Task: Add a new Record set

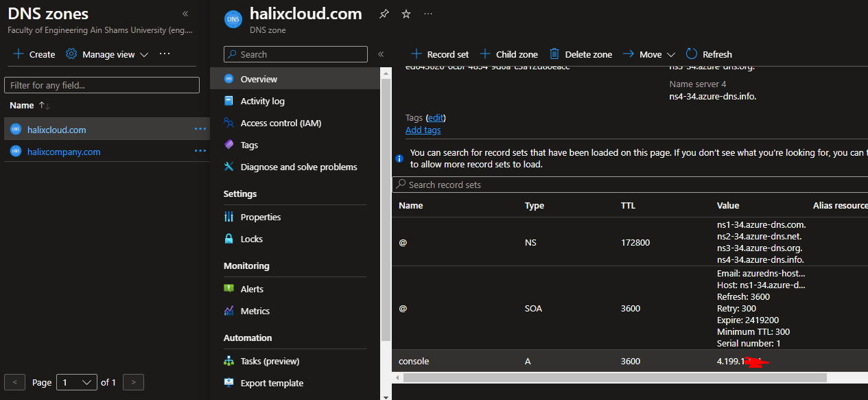Action: pyautogui.click(x=440, y=54)
